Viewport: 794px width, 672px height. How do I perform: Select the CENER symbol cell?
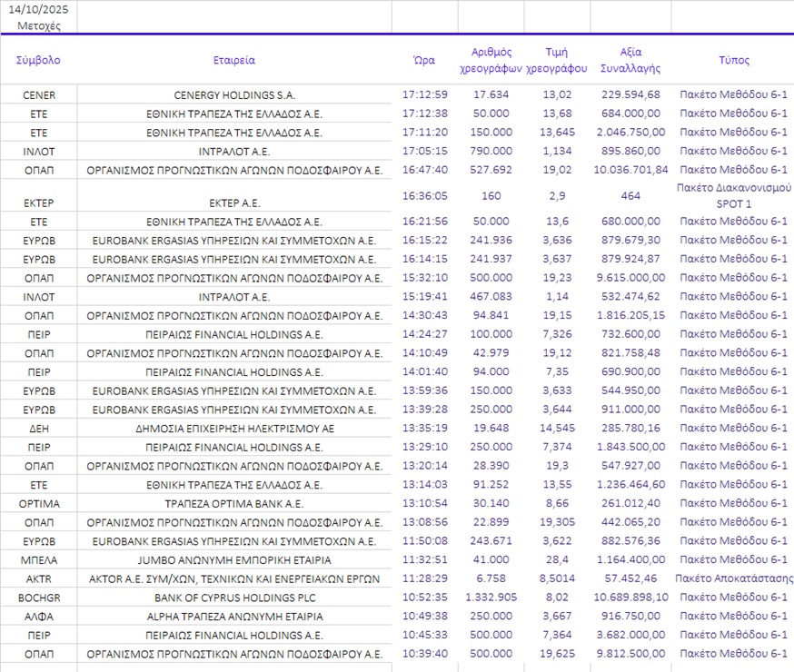click(x=38, y=94)
